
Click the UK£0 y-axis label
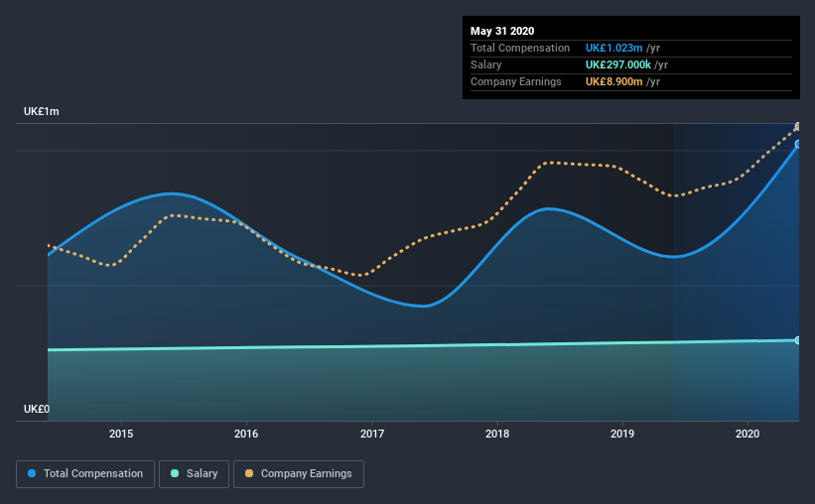pos(37,409)
